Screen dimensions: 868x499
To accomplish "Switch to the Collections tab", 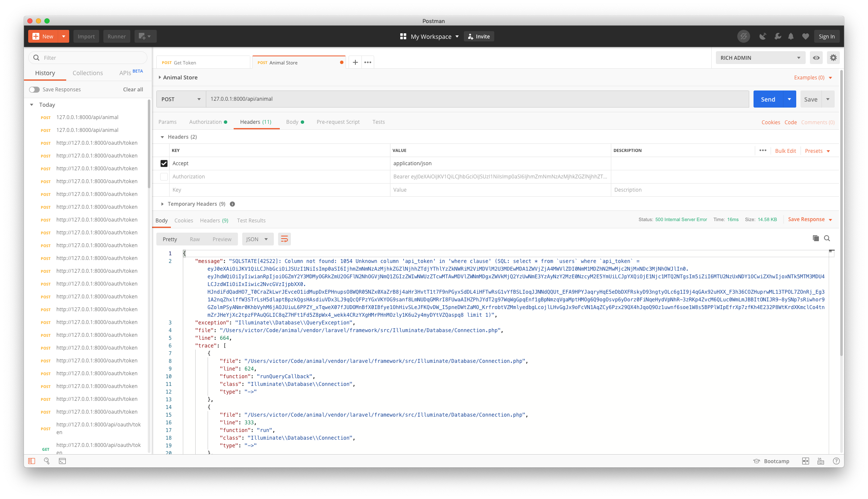I will [x=88, y=73].
